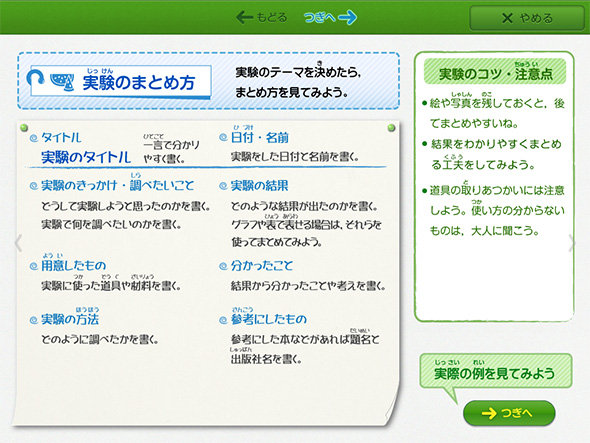Click the 実験のまとめ方 title banner
The height and width of the screenshot is (443, 590).
point(120,81)
